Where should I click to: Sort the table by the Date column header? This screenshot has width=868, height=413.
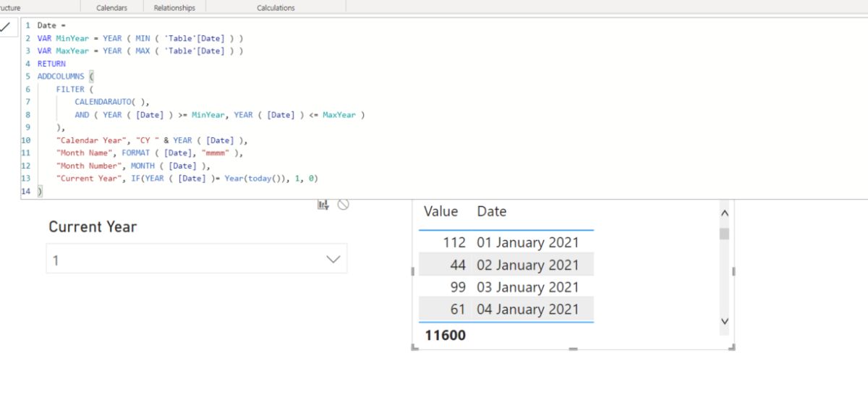[492, 211]
